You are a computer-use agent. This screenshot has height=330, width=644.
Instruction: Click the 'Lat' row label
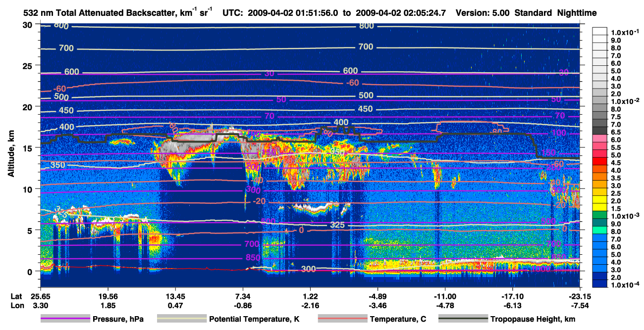(16, 296)
